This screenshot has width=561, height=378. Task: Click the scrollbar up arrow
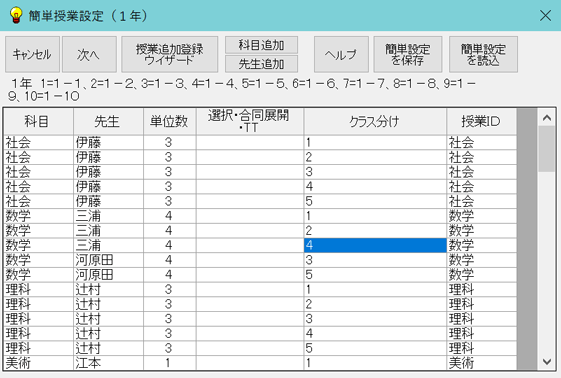[547, 118]
